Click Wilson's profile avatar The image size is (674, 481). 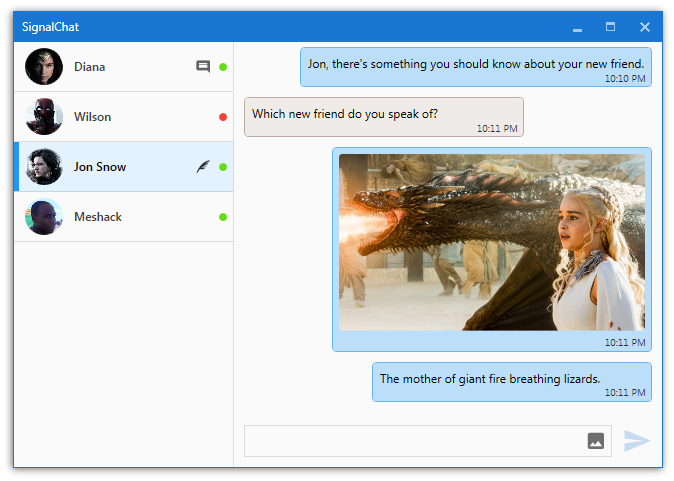pos(44,116)
